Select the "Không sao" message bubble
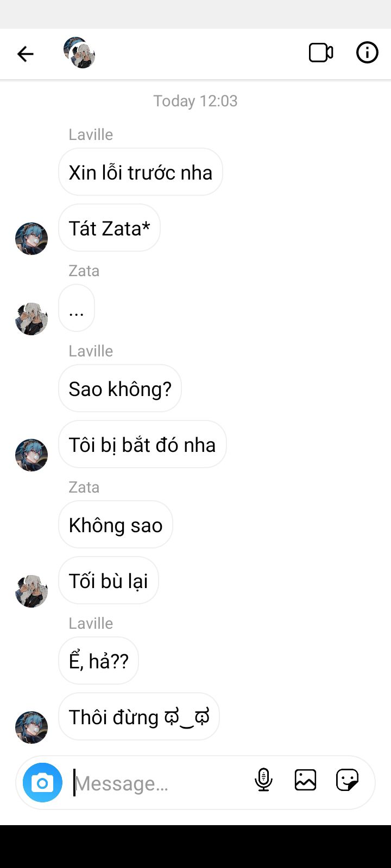This screenshot has width=391, height=868. pos(116,525)
